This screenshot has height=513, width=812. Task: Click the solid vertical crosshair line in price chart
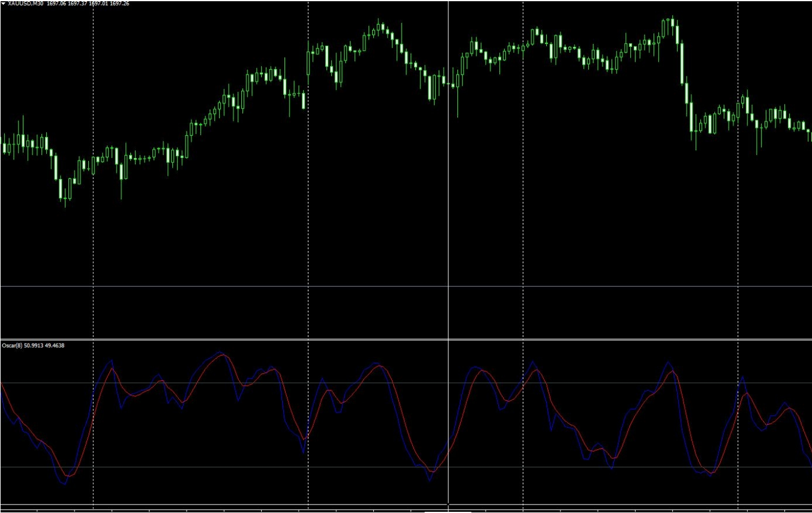tap(448, 180)
